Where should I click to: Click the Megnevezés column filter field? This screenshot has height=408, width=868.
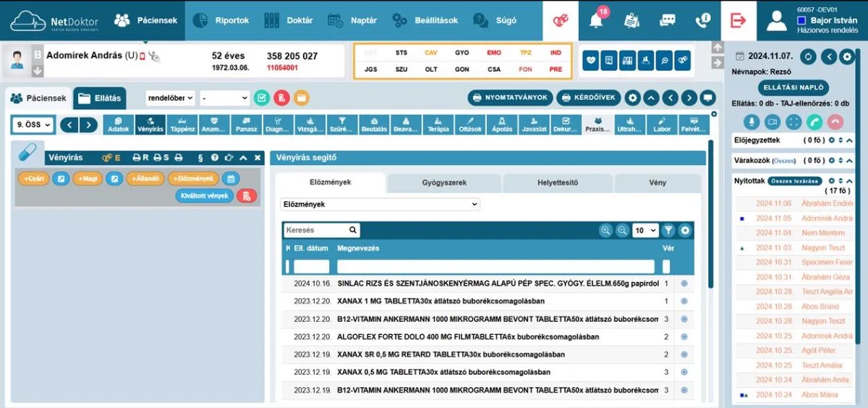coord(495,266)
